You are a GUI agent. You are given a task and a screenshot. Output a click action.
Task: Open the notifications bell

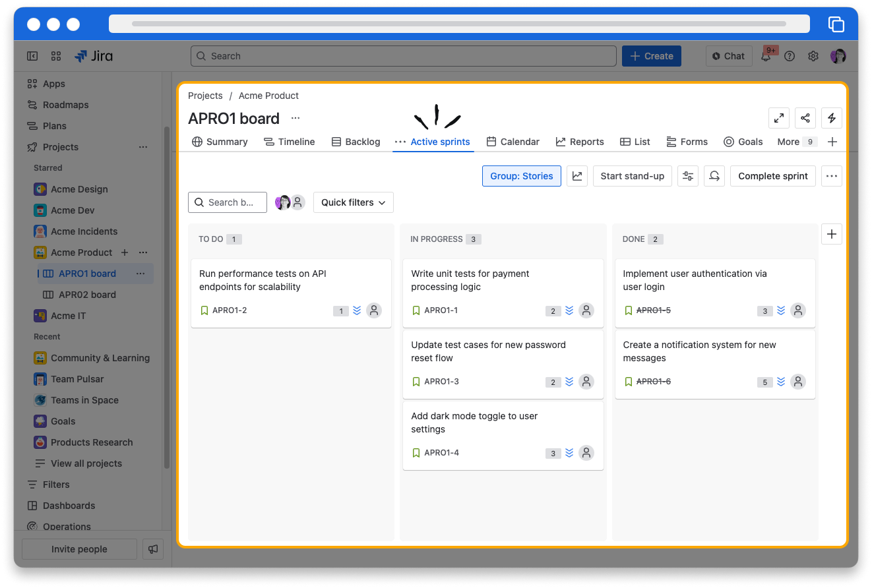point(766,56)
